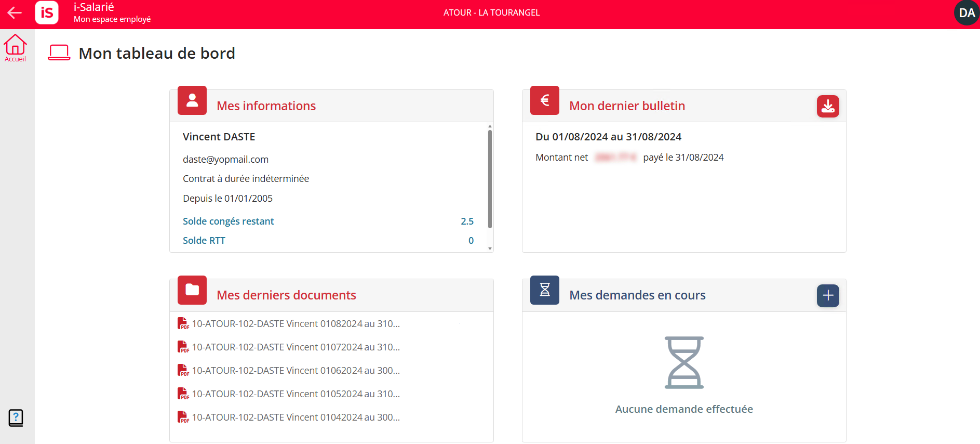Screen dimensions: 980x444
Task: Click Solde congés restant link
Action: click(x=228, y=221)
